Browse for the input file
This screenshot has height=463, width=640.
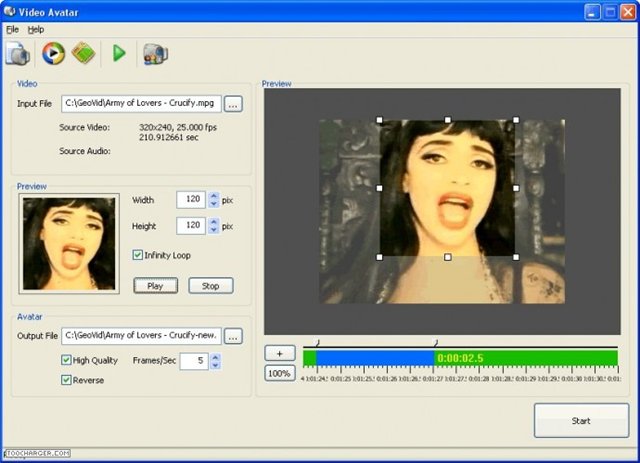pyautogui.click(x=233, y=104)
